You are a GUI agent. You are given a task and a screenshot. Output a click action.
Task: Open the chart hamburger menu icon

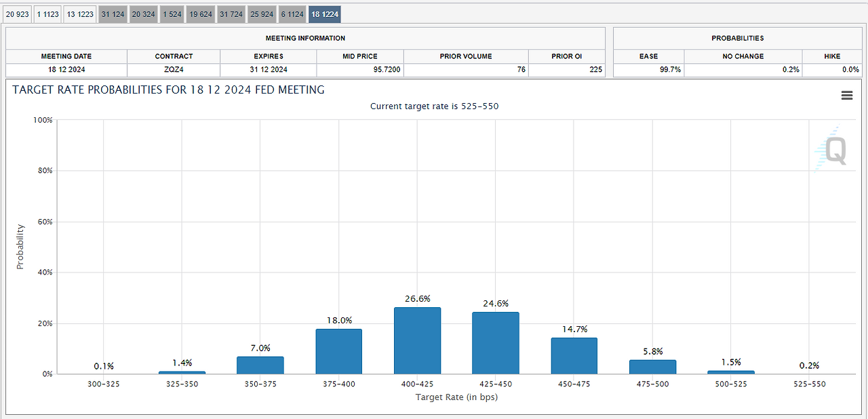[x=846, y=96]
